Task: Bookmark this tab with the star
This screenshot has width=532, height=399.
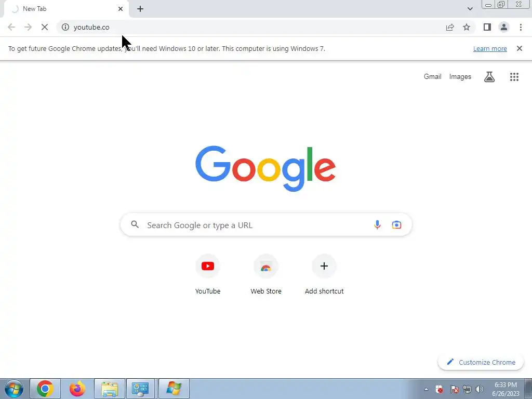Action: pyautogui.click(x=467, y=27)
